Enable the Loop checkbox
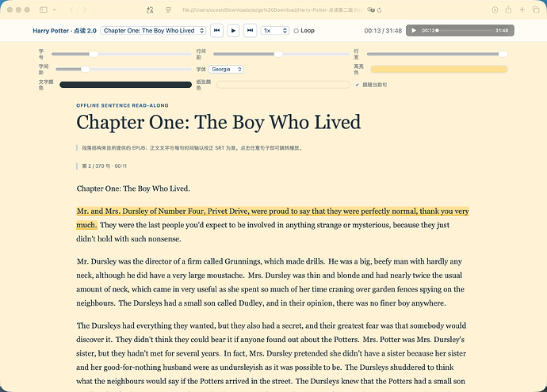 pyautogui.click(x=296, y=31)
